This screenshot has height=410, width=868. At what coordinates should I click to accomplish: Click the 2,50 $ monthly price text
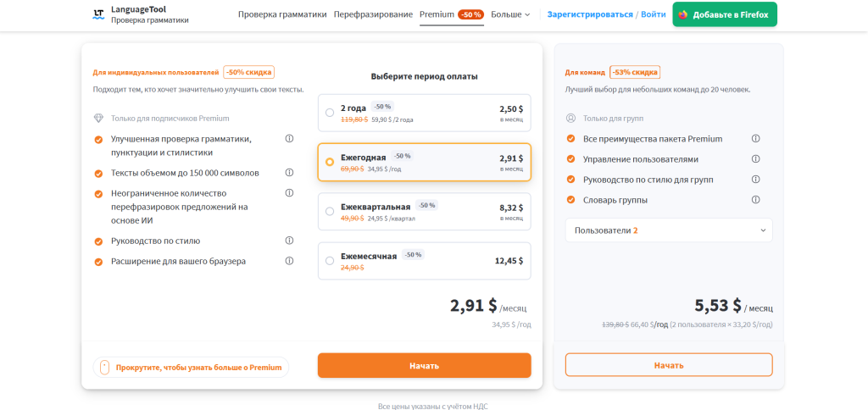point(511,109)
